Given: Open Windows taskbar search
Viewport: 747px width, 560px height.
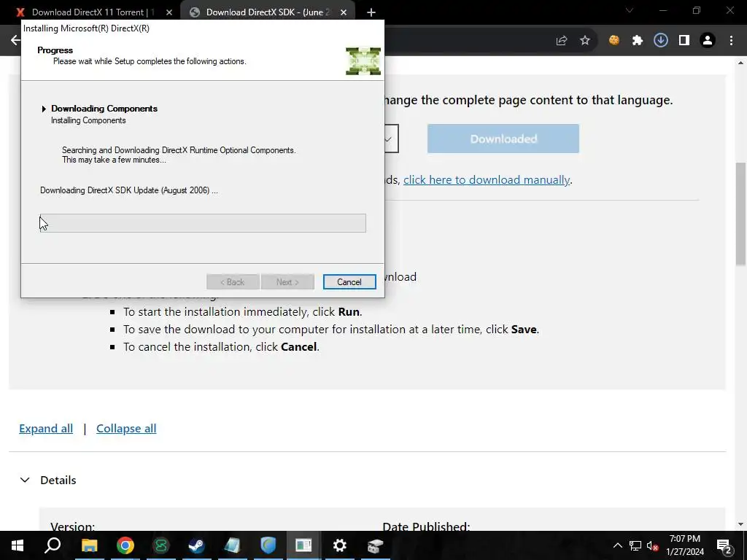Looking at the screenshot, I should pyautogui.click(x=53, y=545).
